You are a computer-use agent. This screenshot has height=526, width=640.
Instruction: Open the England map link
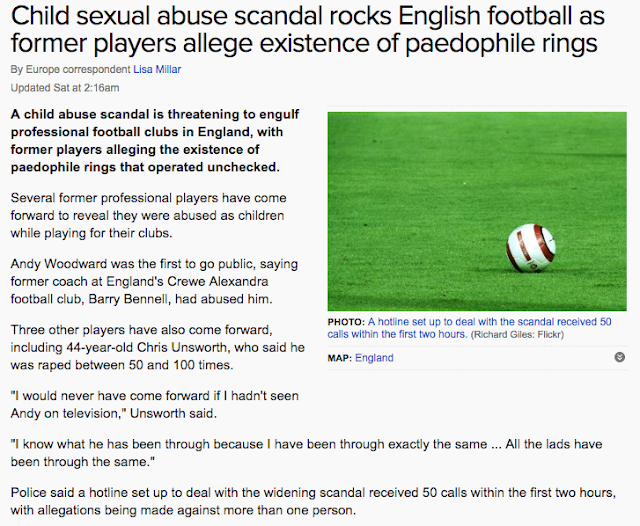tap(373, 357)
